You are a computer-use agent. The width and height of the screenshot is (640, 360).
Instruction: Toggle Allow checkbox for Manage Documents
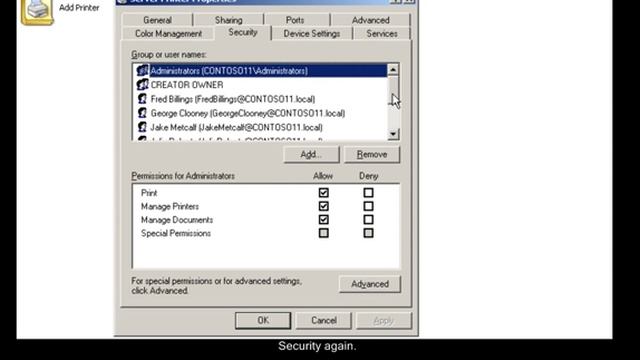click(324, 220)
